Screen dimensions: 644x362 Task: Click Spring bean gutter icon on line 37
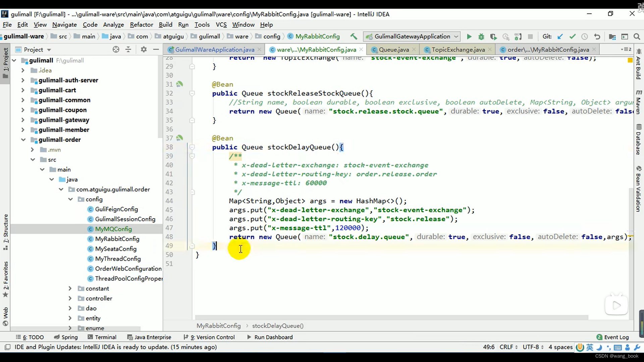coord(180,138)
